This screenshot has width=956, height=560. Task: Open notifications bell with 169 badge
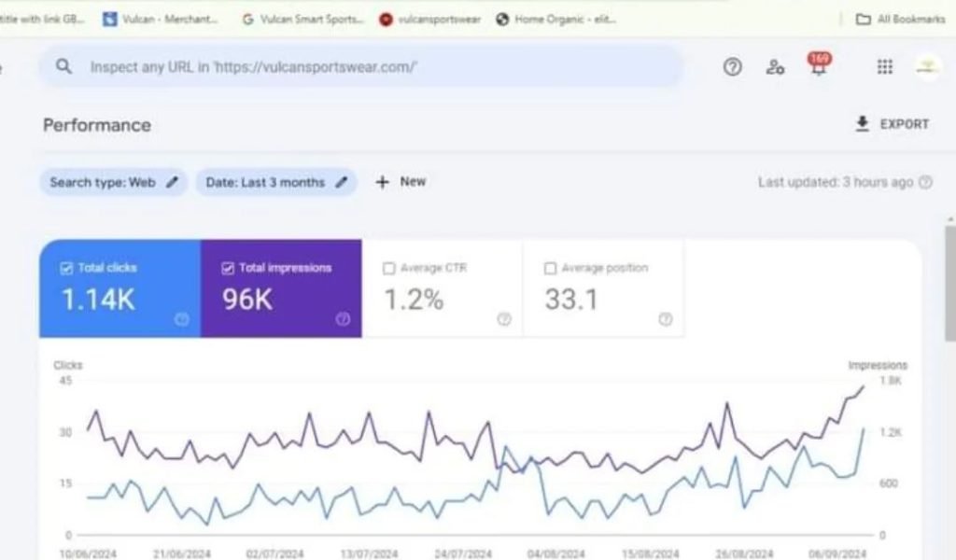point(819,66)
